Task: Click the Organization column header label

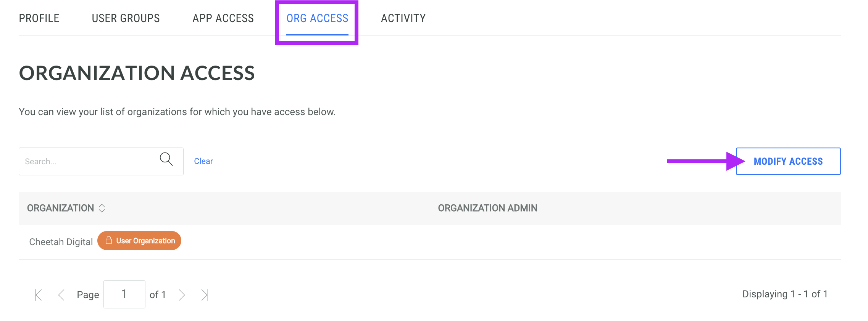Action: coord(60,208)
